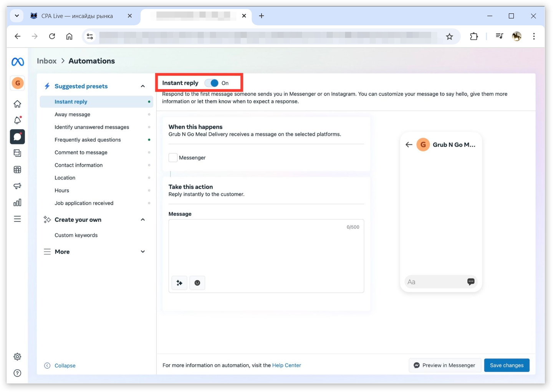This screenshot has width=553, height=392.
Task: Open the orange G page avatar in sidebar
Action: (x=18, y=83)
